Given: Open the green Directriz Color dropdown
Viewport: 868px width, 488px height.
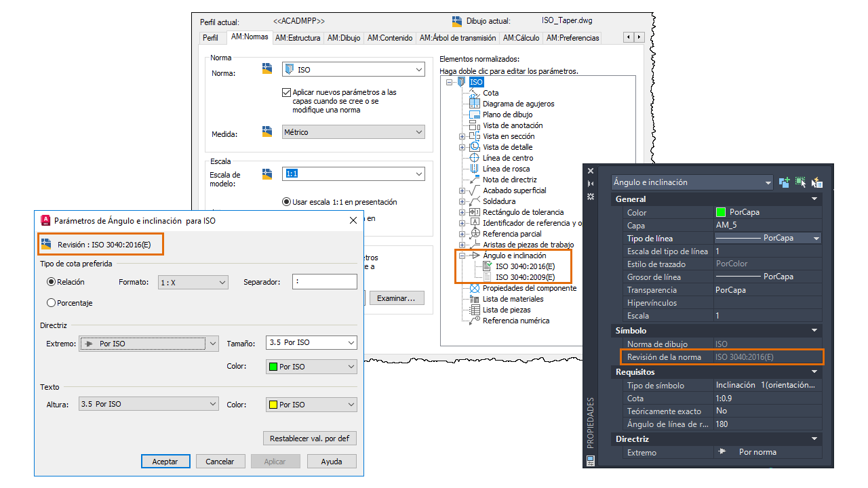Looking at the screenshot, I should tap(311, 367).
